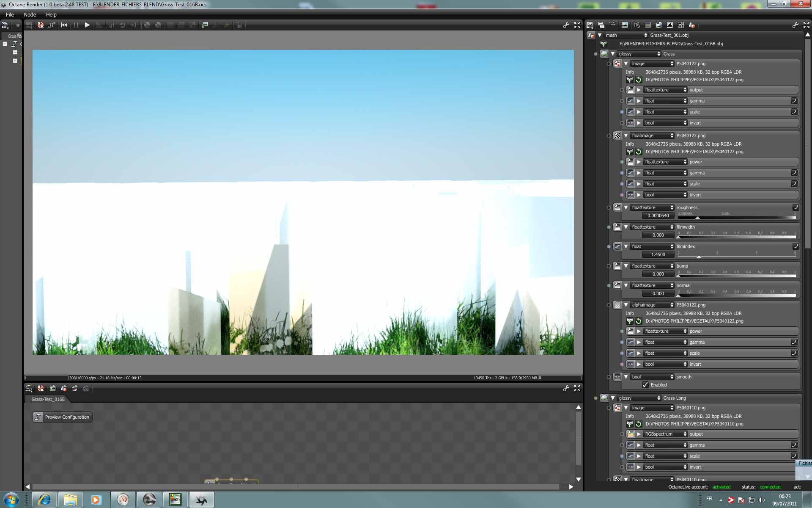Viewport: 812px width, 508px height.
Task: Select the Grass-Test_016B graph tab
Action: pyautogui.click(x=48, y=399)
